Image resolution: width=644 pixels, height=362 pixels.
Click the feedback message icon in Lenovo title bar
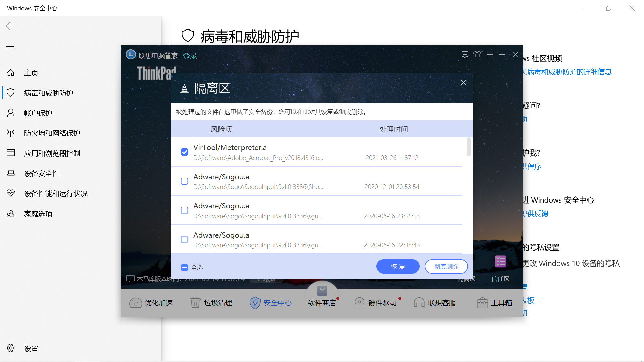tap(465, 54)
